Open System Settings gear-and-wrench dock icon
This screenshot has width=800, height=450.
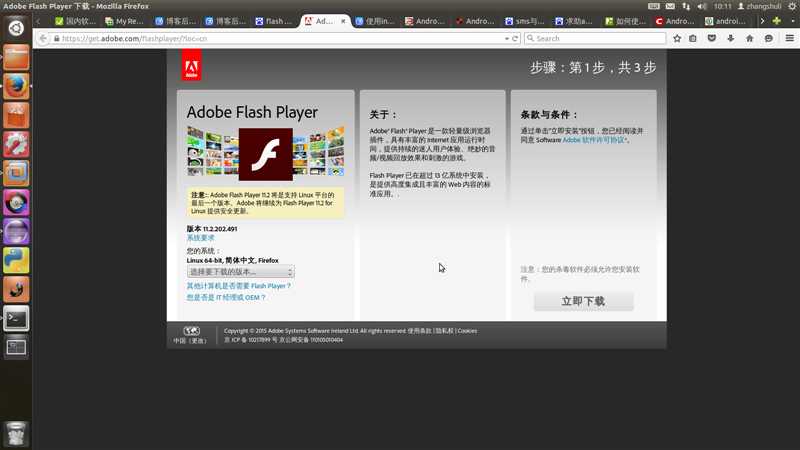coord(16,144)
